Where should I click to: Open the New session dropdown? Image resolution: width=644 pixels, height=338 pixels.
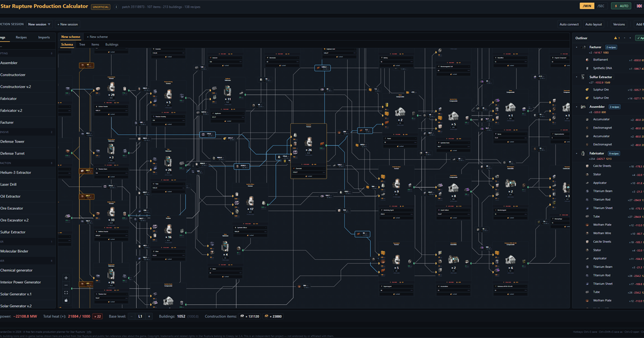pos(40,24)
